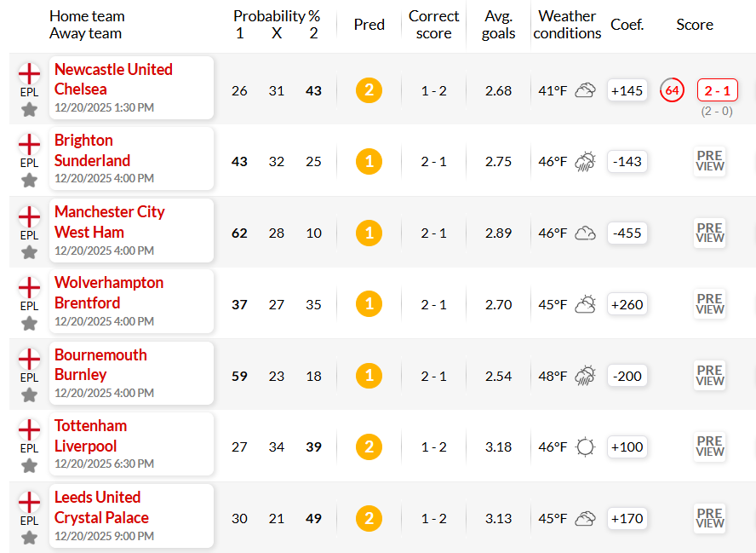The width and height of the screenshot is (756, 553).
Task: Open preview for Leeds United vs Crystal Palace
Action: click(x=710, y=518)
